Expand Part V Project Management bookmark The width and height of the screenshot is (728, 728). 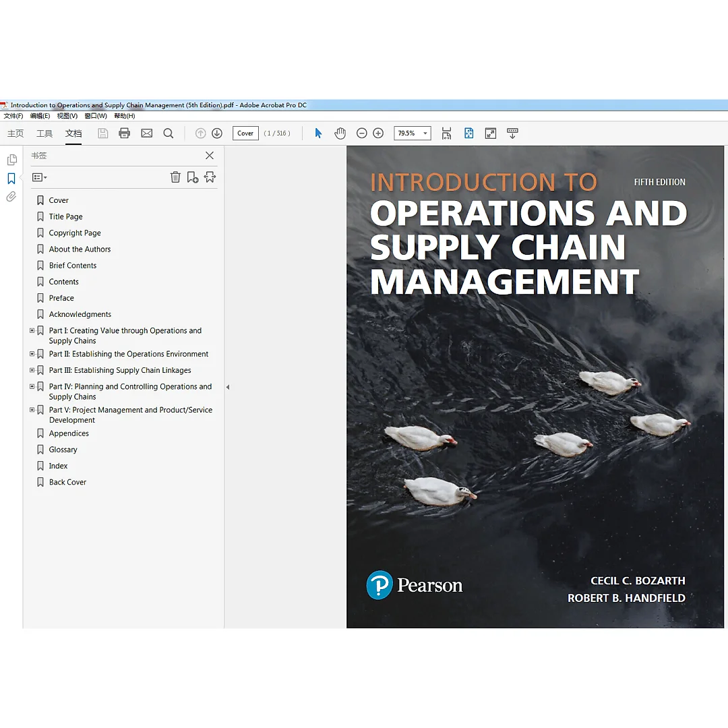[x=32, y=410]
